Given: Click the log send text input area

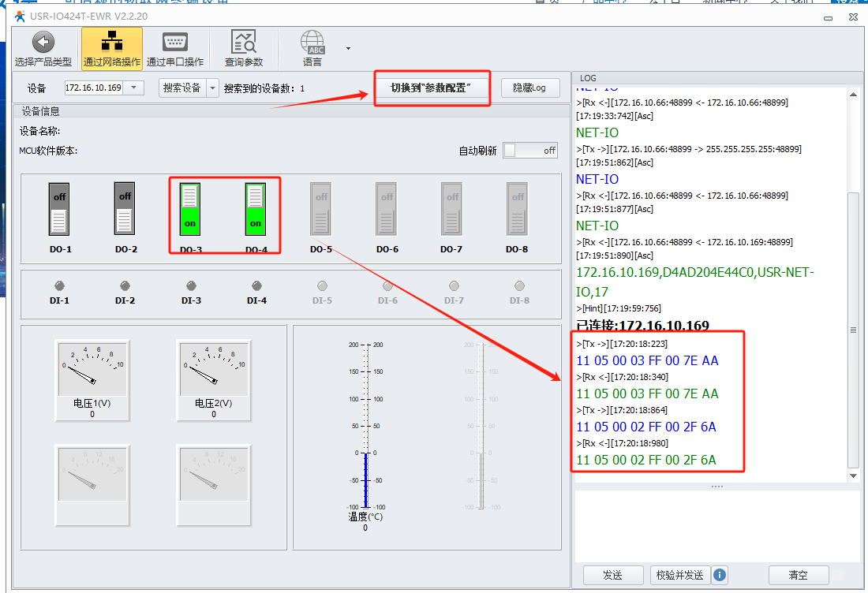Looking at the screenshot, I should (716, 525).
